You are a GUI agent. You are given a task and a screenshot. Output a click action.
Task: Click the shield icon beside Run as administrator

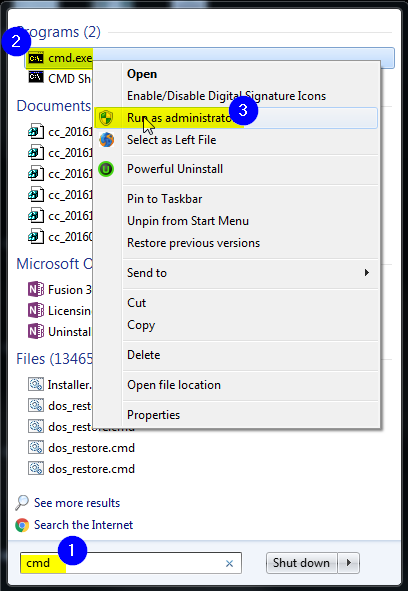106,118
